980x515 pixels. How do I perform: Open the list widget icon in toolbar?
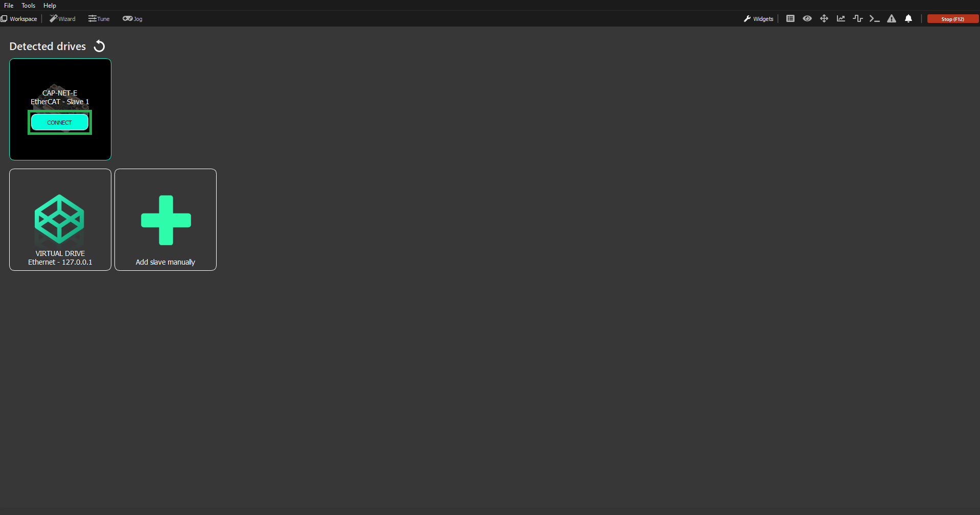click(790, 18)
